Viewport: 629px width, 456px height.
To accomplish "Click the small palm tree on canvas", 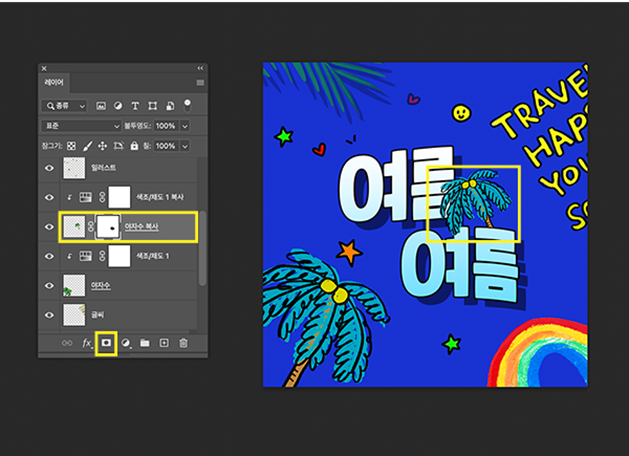I will tap(475, 201).
